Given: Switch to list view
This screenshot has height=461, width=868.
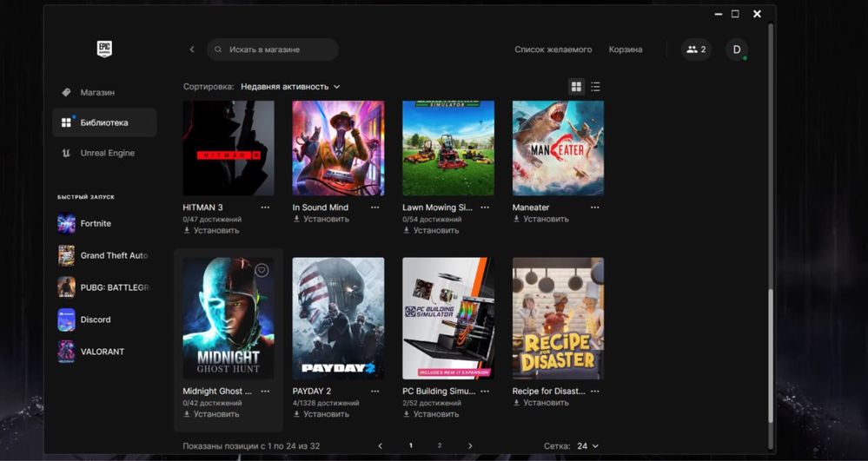Looking at the screenshot, I should (596, 86).
